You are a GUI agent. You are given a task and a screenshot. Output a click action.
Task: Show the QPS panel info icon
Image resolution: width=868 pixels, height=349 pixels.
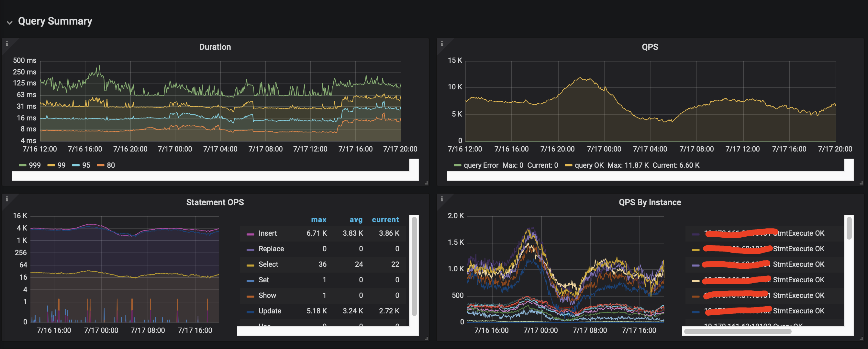coord(442,43)
